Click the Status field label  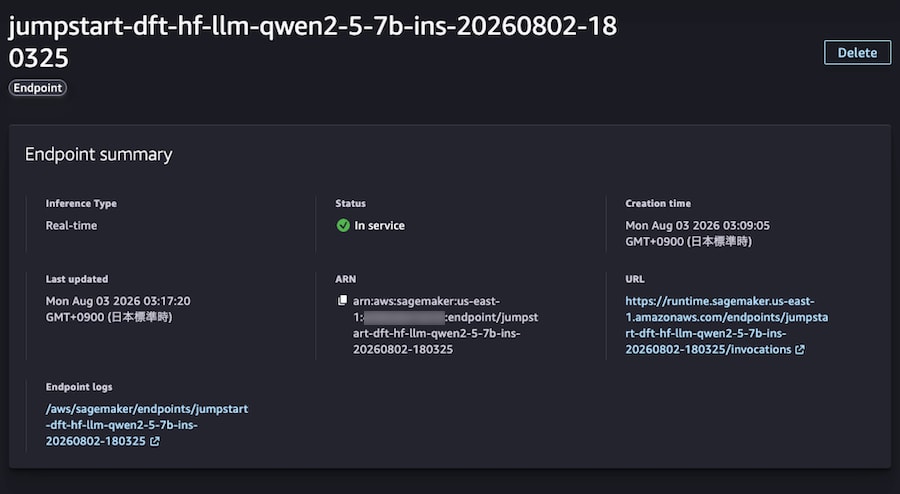coord(350,203)
